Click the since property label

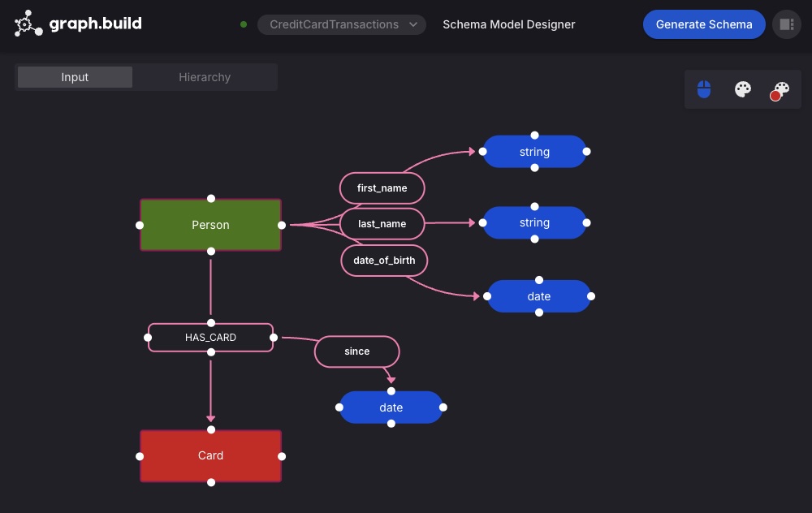356,351
